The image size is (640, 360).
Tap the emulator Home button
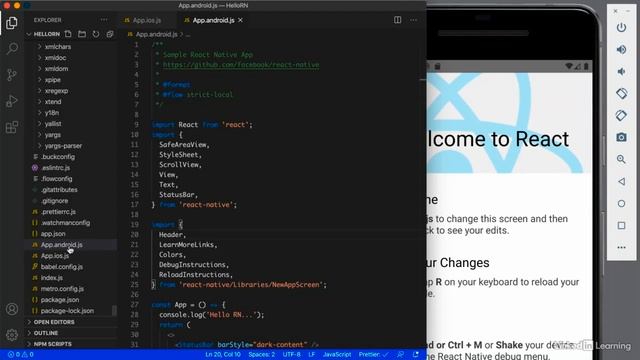[x=621, y=203]
